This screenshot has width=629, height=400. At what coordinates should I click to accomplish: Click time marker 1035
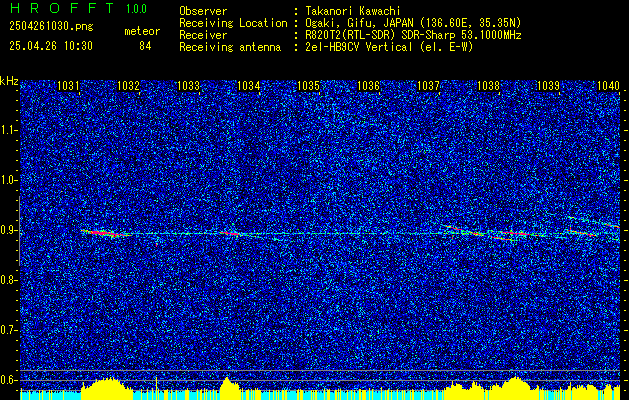[x=308, y=86]
